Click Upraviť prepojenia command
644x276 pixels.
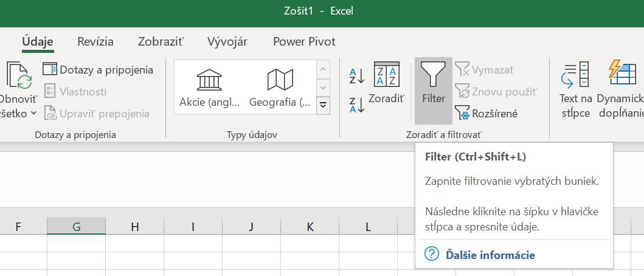pos(97,113)
